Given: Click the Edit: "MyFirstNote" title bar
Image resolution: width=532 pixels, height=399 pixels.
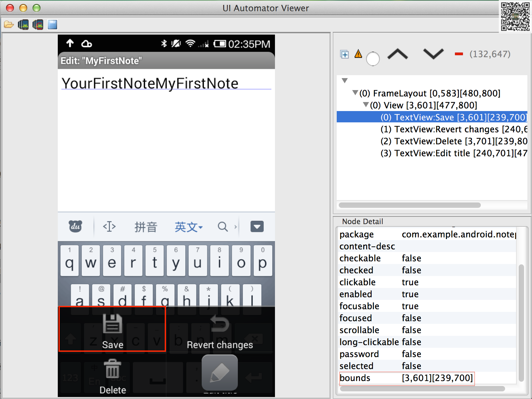Looking at the screenshot, I should (166, 61).
